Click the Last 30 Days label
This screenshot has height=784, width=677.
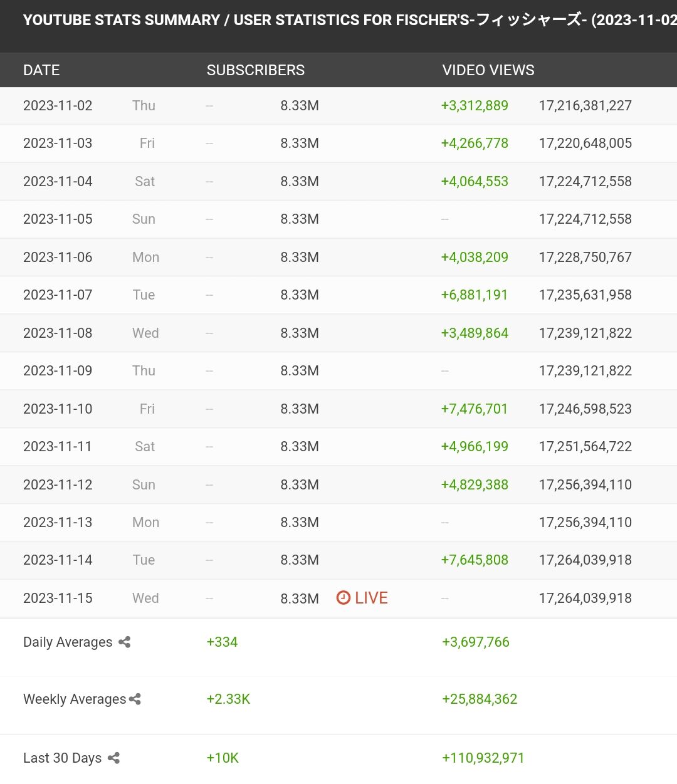coord(62,758)
